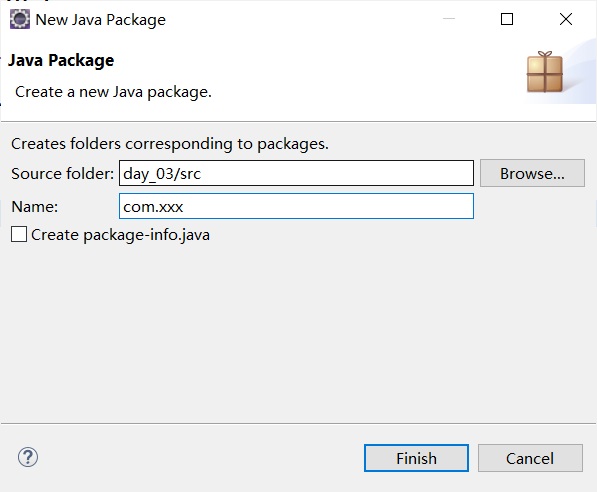Focus the Name field containing com.xxx
This screenshot has width=597, height=492.
296,206
